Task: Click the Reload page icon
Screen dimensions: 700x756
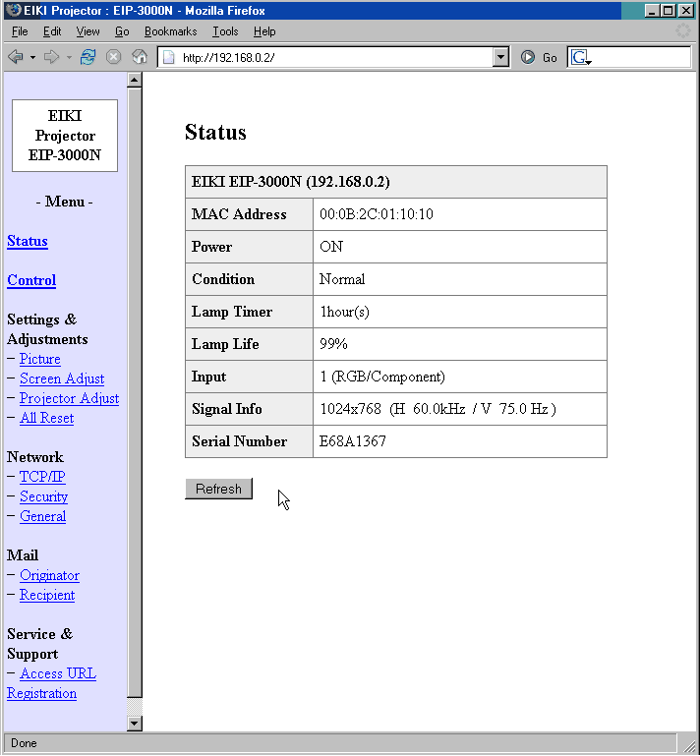Action: click(87, 57)
